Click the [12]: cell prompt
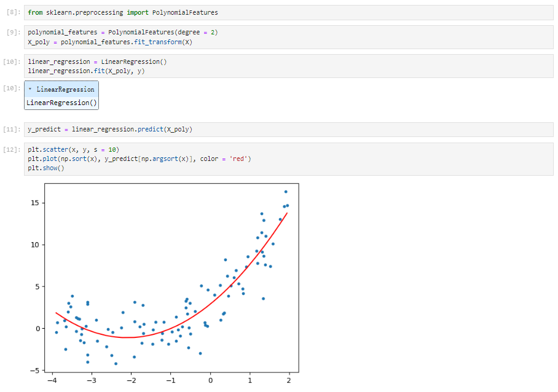The width and height of the screenshot is (558, 392). point(12,150)
